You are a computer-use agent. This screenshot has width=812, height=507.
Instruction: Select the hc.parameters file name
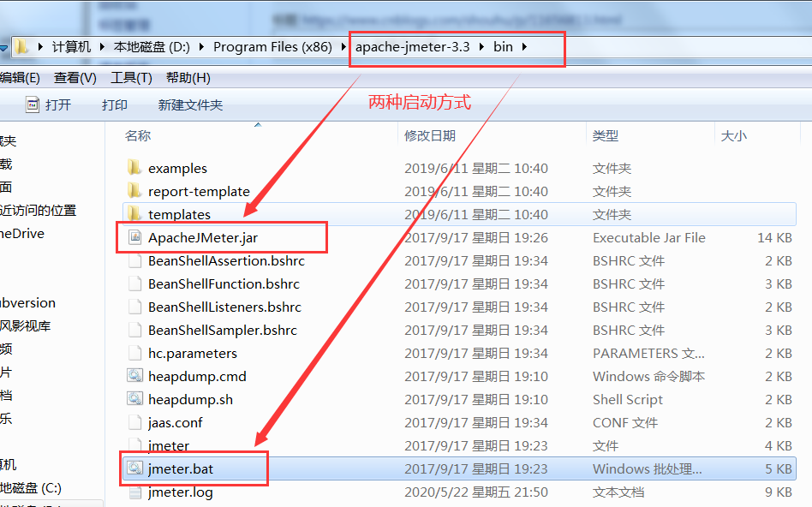click(193, 353)
